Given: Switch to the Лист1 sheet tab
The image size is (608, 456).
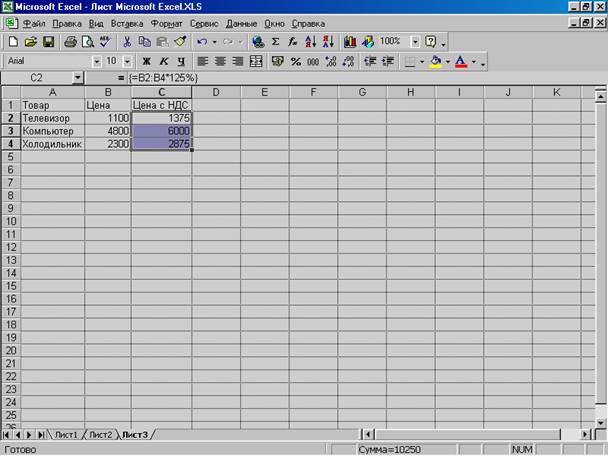Looking at the screenshot, I should pyautogui.click(x=66, y=435).
